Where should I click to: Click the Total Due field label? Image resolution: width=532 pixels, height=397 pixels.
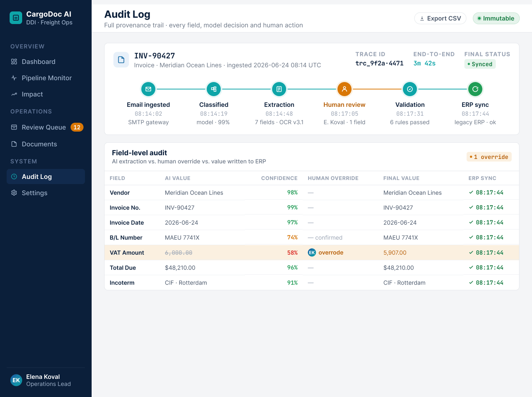tap(123, 268)
